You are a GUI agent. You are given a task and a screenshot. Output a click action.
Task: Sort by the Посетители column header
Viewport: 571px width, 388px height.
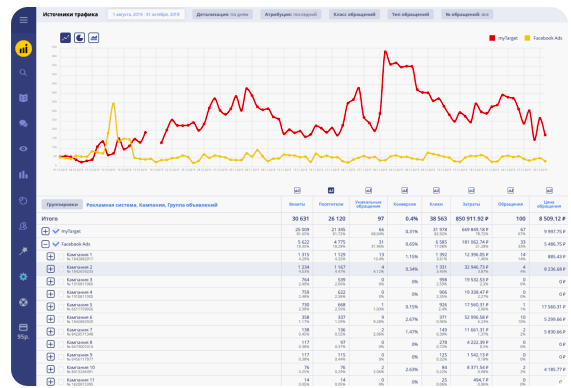pyautogui.click(x=331, y=204)
